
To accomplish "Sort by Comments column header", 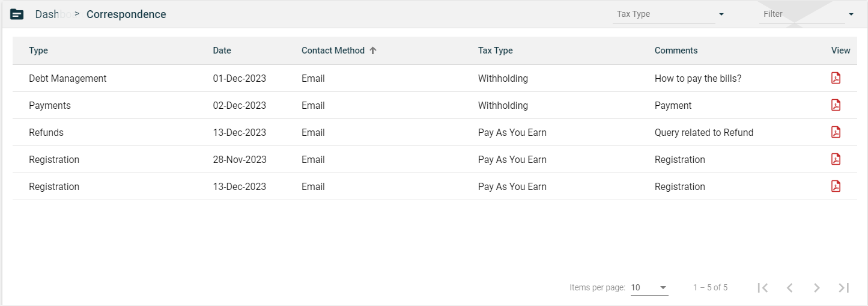I will tap(676, 50).
